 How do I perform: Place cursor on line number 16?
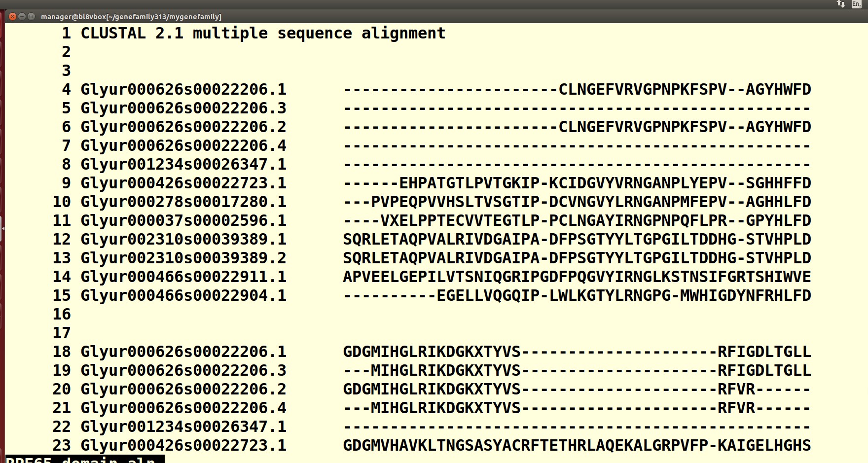[62, 315]
